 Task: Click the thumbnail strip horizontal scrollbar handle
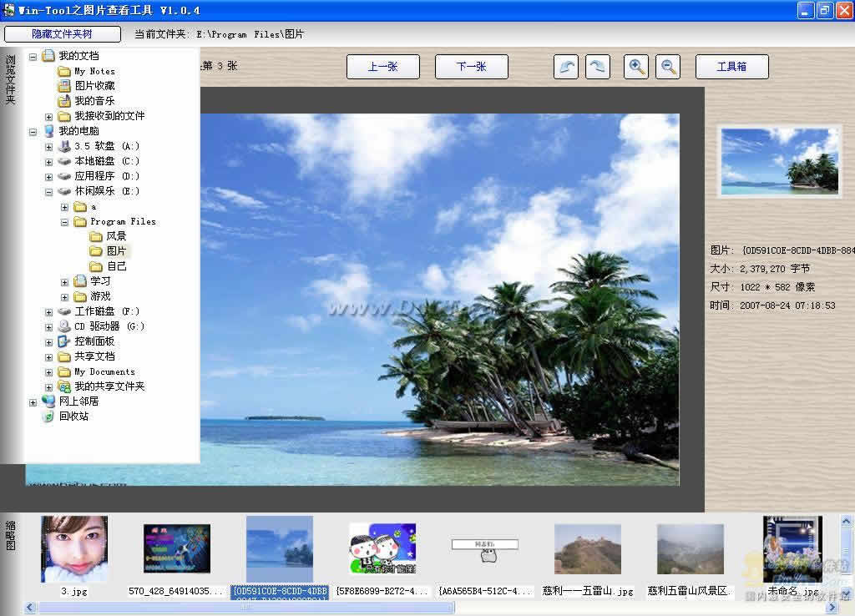[x=246, y=608]
